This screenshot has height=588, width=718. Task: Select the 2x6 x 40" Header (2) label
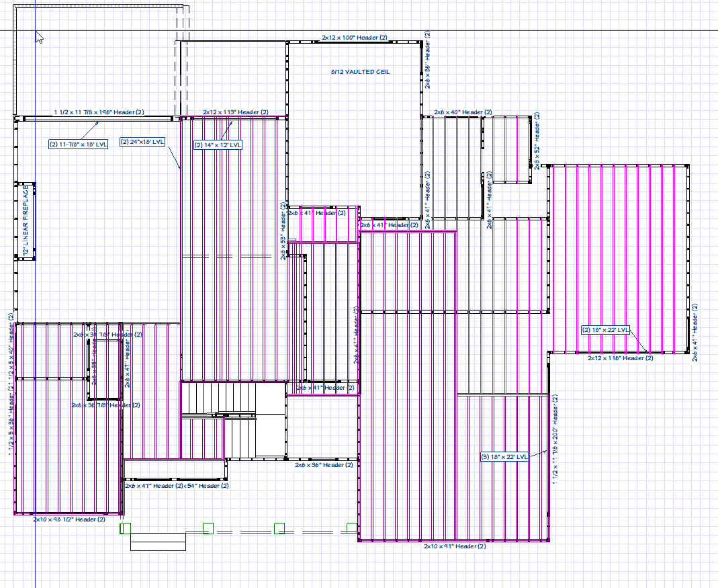tap(463, 112)
